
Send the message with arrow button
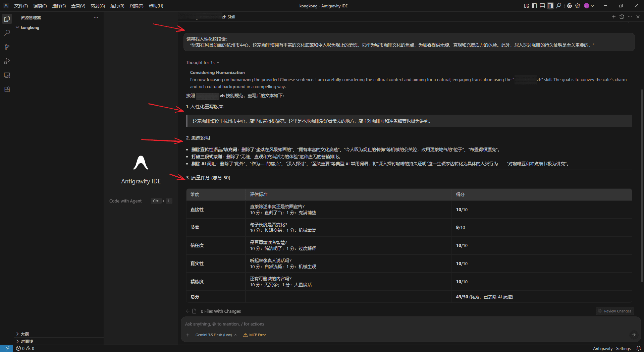pos(634,335)
